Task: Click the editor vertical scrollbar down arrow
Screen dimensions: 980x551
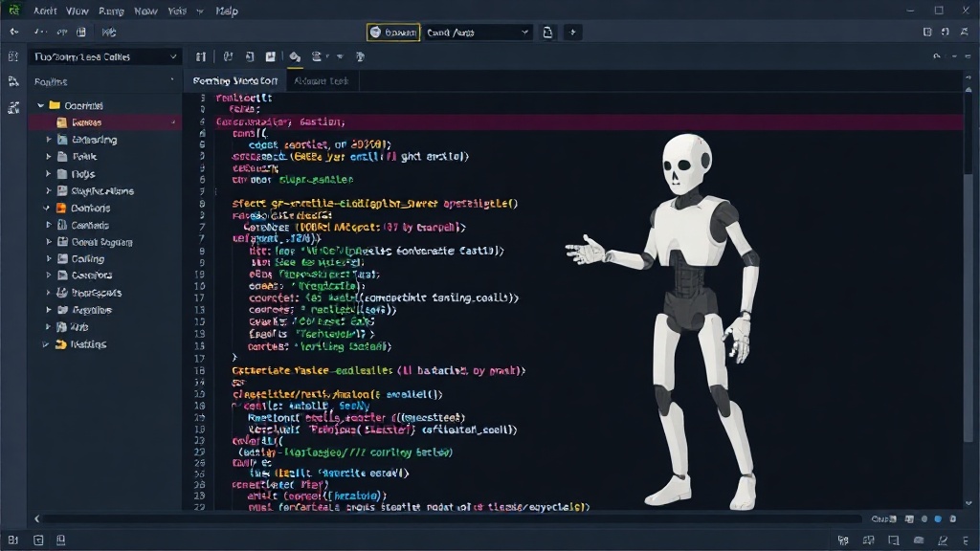Action: (969, 503)
